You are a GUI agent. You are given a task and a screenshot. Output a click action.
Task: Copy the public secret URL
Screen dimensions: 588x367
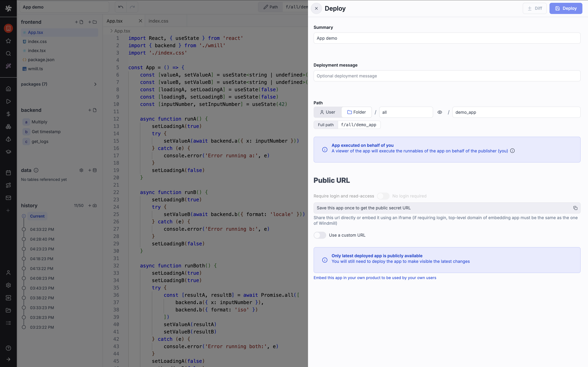575,208
